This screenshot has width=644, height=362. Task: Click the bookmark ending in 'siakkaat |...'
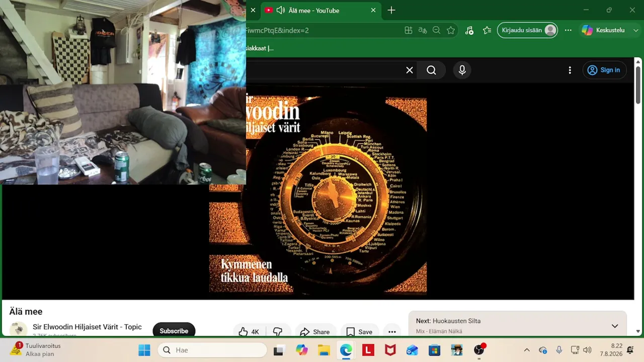point(260,48)
